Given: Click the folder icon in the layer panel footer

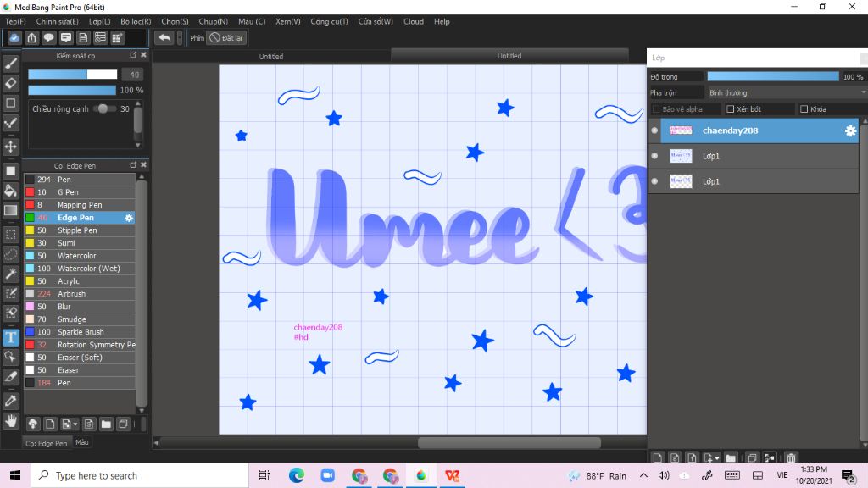Looking at the screenshot, I should 731,457.
